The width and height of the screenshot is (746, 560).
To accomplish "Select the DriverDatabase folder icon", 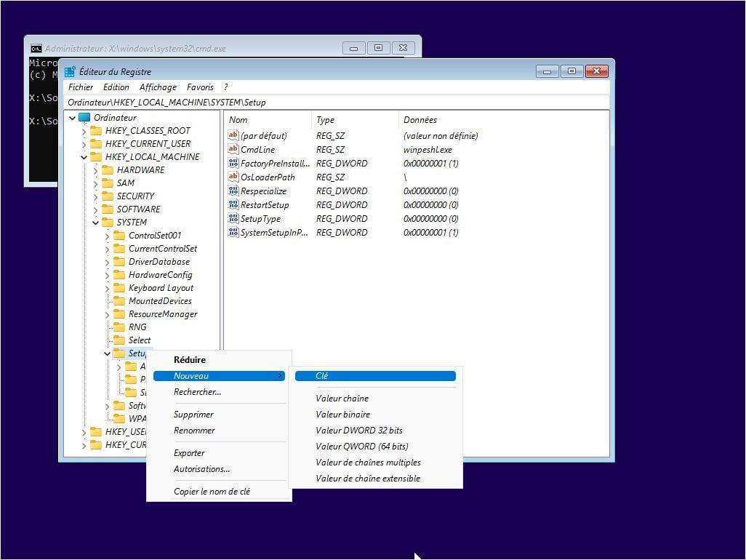I will (x=119, y=262).
